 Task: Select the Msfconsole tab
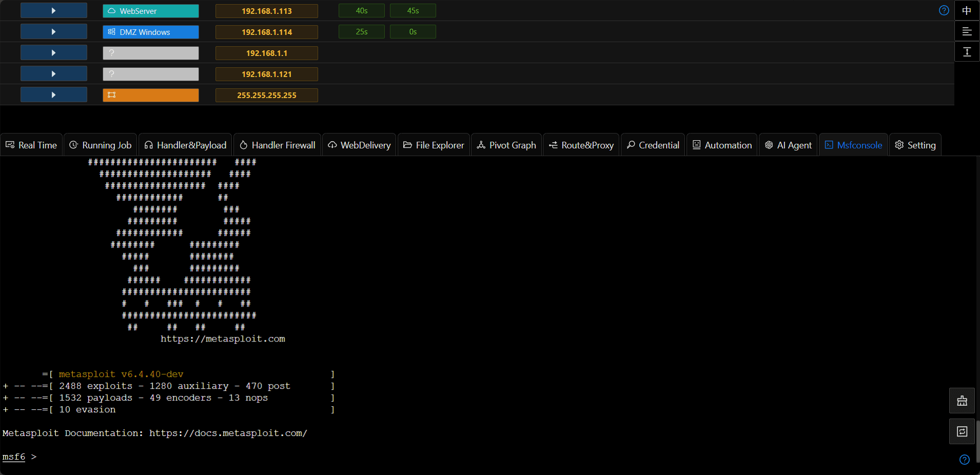[854, 145]
